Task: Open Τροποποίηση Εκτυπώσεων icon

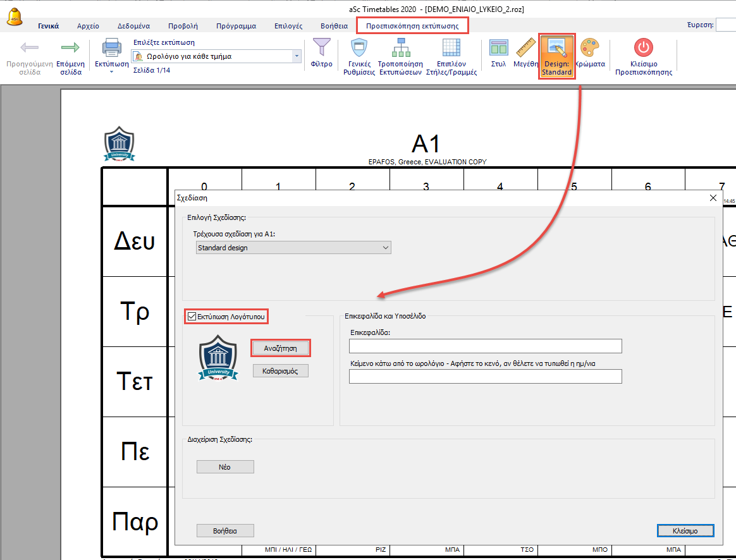Action: click(x=400, y=49)
